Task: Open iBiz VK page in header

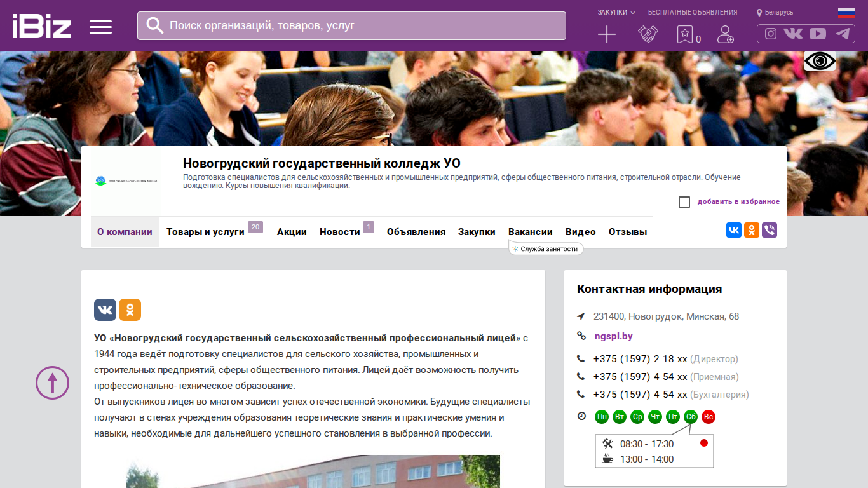Action: pyautogui.click(x=793, y=34)
